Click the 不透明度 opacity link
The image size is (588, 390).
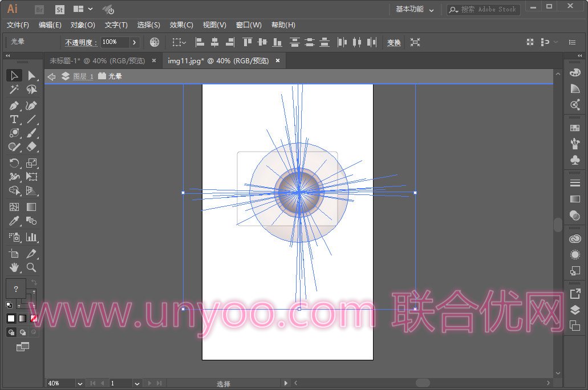pos(81,43)
